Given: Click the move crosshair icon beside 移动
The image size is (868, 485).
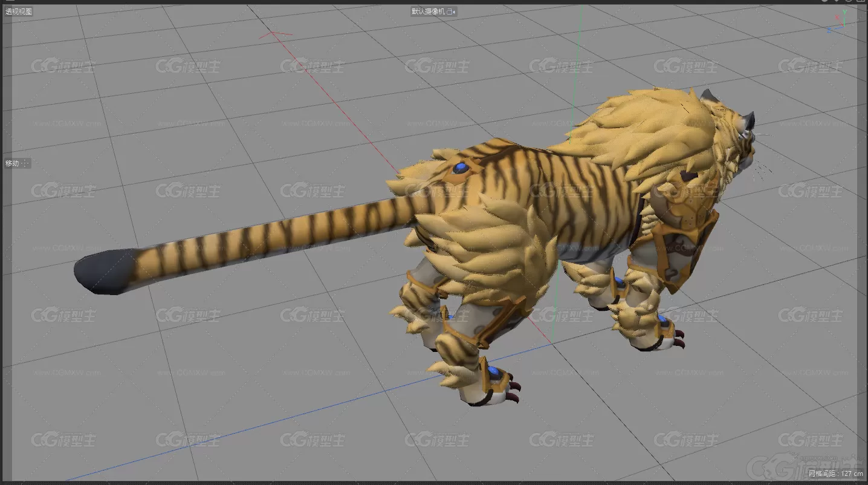Looking at the screenshot, I should (x=26, y=163).
